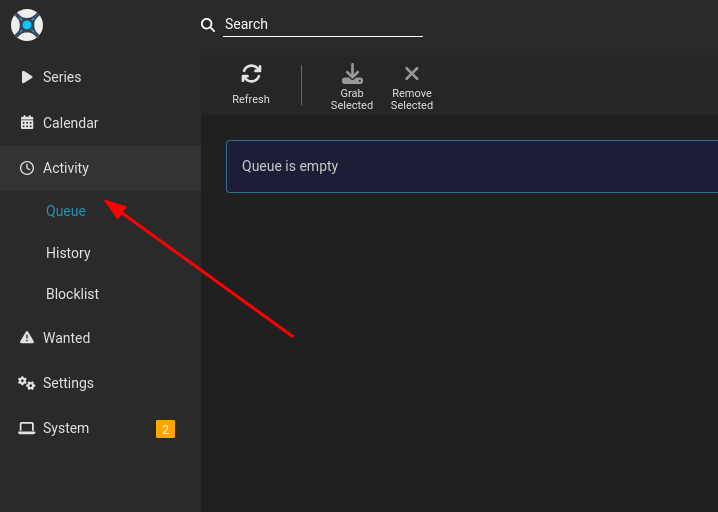Click the Calendar grid icon
Image resolution: width=718 pixels, height=512 pixels.
[x=27, y=122]
